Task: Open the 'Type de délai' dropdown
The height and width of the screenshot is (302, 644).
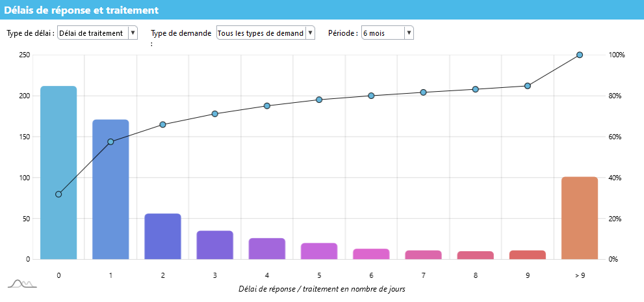Action: 97,33
